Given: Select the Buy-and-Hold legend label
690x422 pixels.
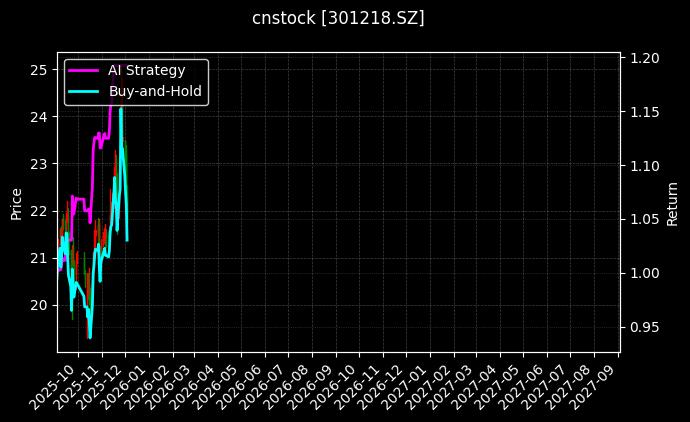Looking at the screenshot, I should pyautogui.click(x=155, y=91).
